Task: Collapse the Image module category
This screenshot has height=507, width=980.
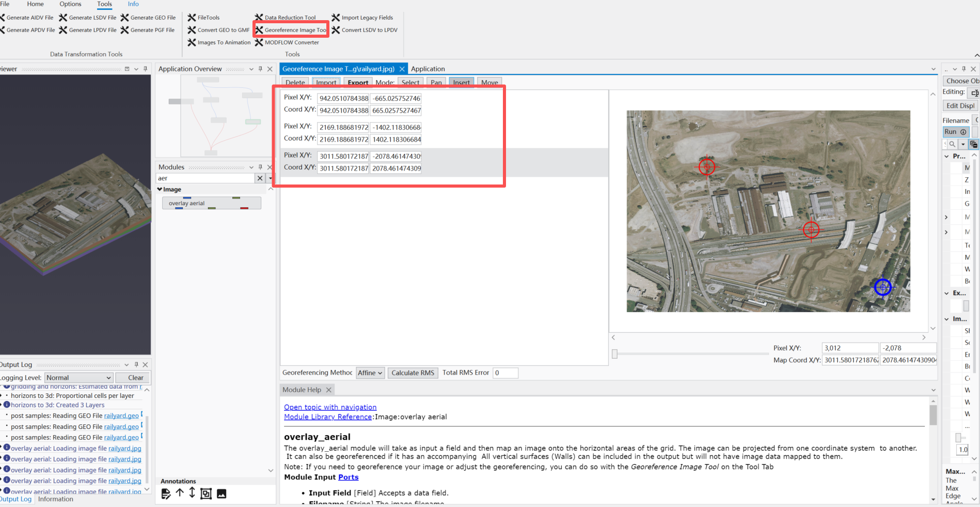Action: (160, 190)
